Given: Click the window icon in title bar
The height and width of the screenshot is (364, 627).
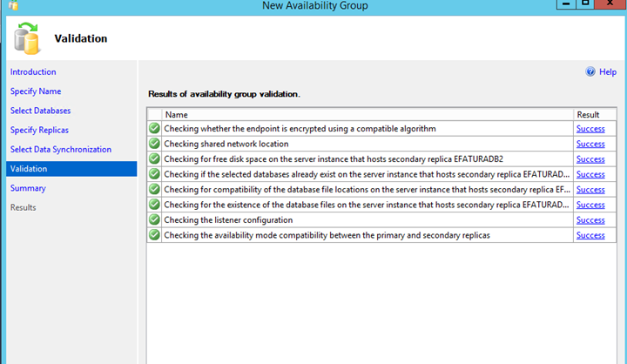Looking at the screenshot, I should pyautogui.click(x=12, y=6).
